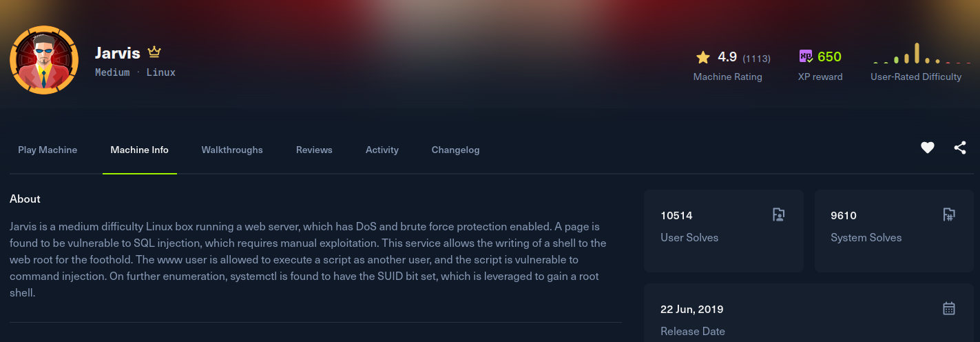Click the XP reward label
This screenshot has width=980, height=342.
point(820,77)
